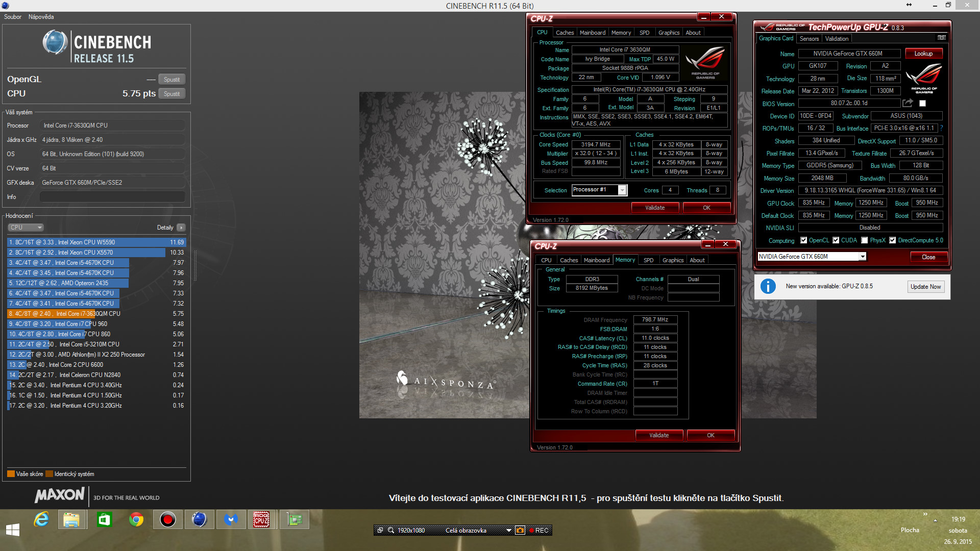
Task: Launch Google Chrome from the taskbar
Action: point(136,520)
